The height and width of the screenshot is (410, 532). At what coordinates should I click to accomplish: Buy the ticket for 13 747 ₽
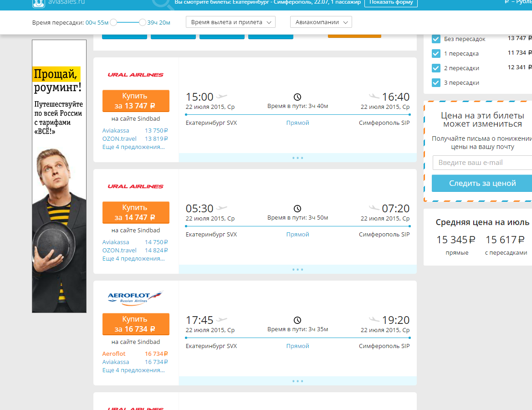136,101
